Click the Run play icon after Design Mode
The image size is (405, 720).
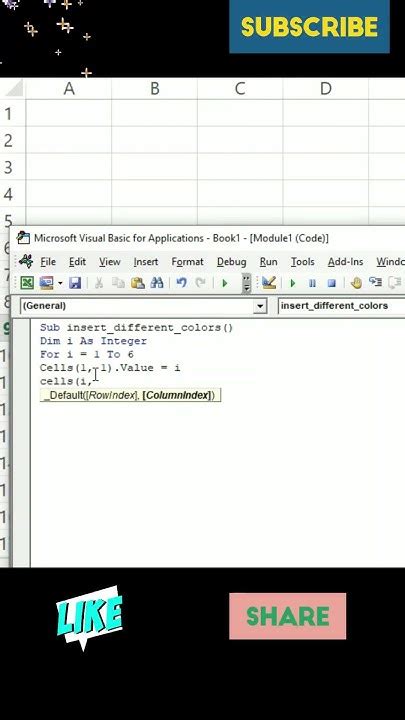pos(292,283)
